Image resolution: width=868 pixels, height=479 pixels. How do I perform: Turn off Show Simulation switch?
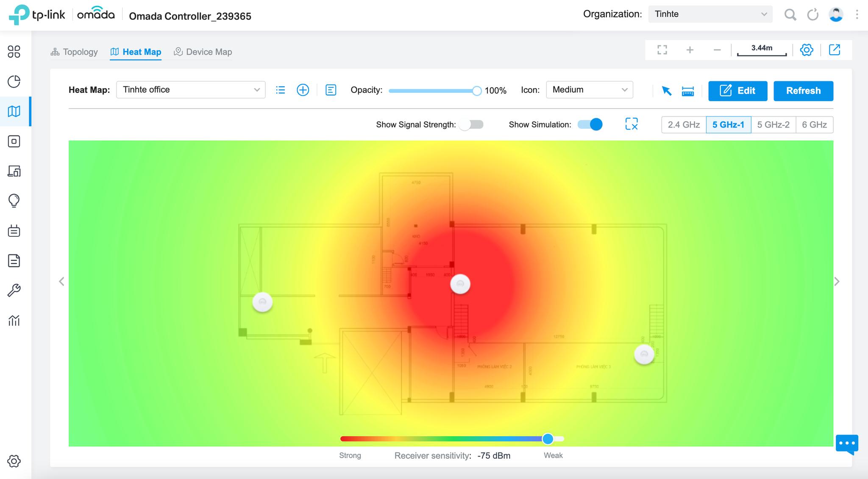pos(590,125)
